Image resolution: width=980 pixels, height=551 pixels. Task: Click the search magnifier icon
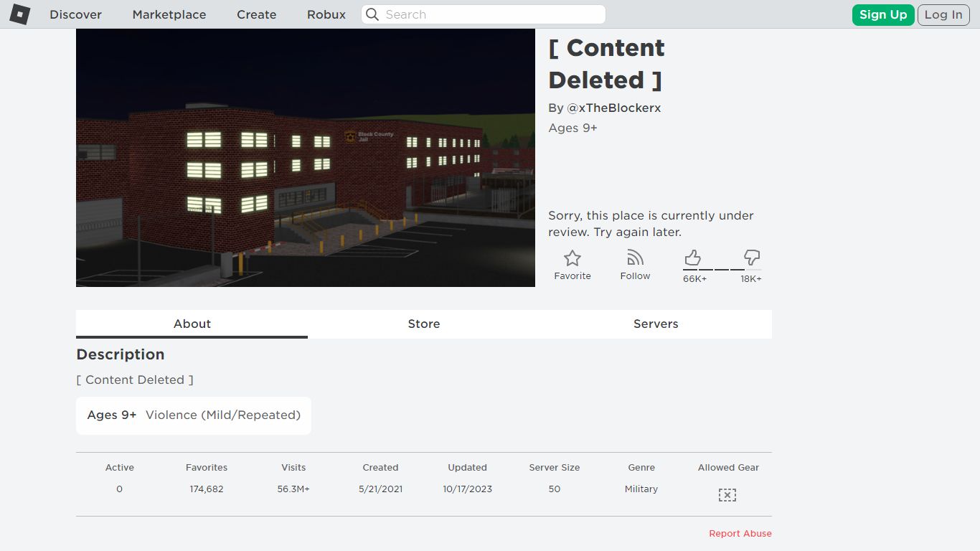[x=372, y=14]
